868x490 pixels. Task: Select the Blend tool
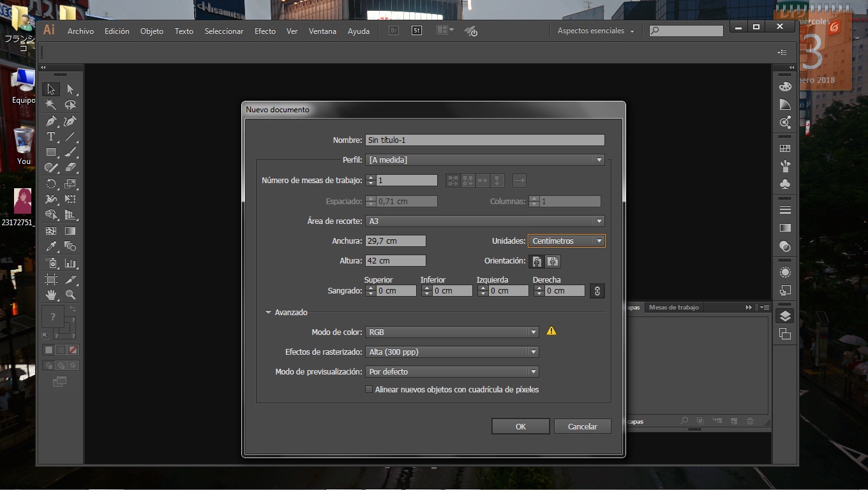point(70,246)
